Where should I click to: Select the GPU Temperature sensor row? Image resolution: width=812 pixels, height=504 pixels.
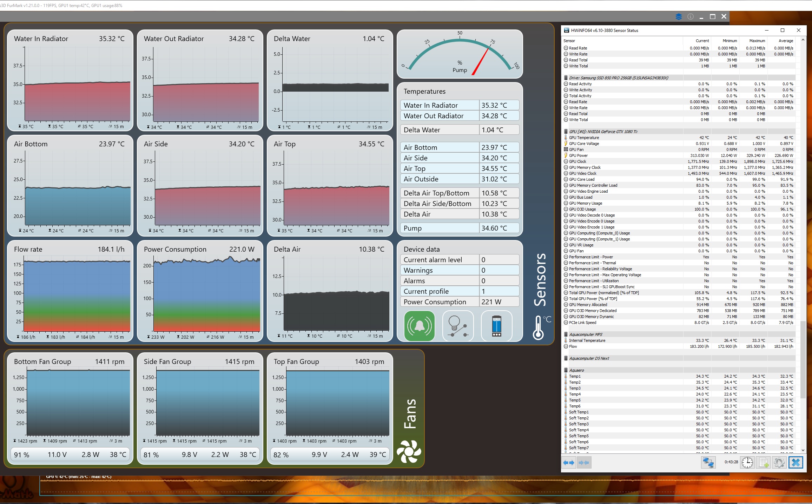point(584,138)
